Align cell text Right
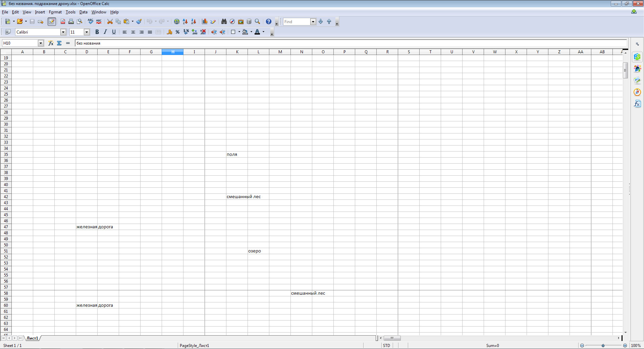 click(142, 32)
